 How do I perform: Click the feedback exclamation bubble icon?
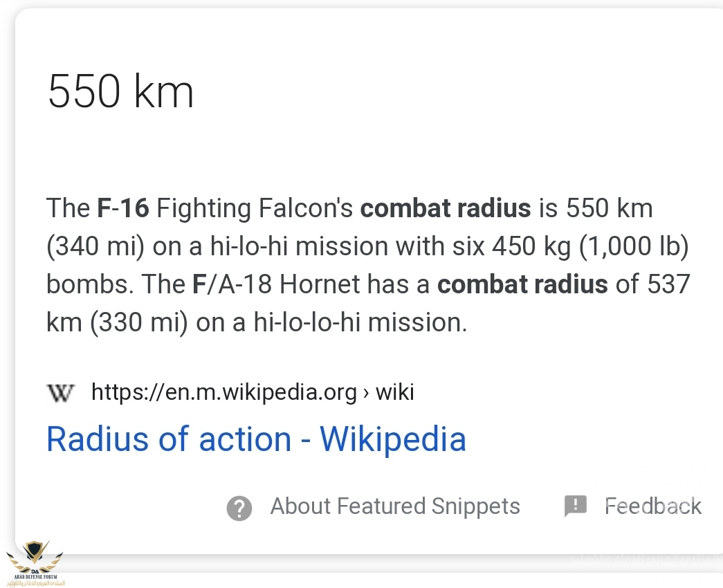click(575, 506)
